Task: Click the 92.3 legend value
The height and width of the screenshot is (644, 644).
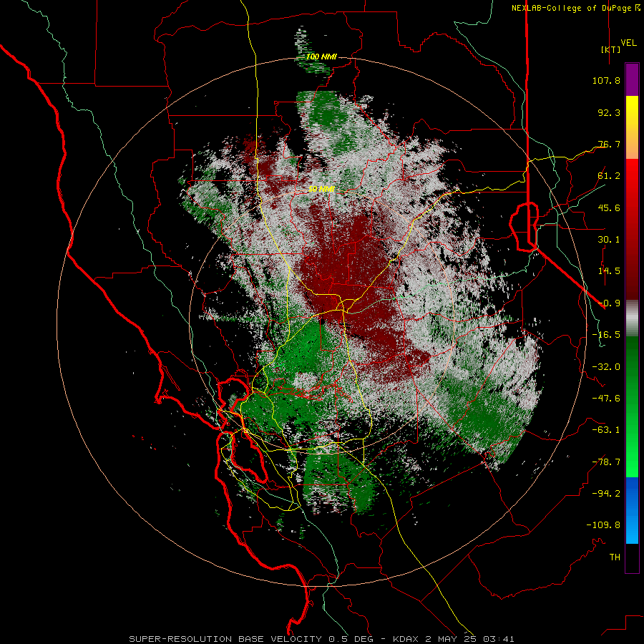Action: pyautogui.click(x=609, y=112)
